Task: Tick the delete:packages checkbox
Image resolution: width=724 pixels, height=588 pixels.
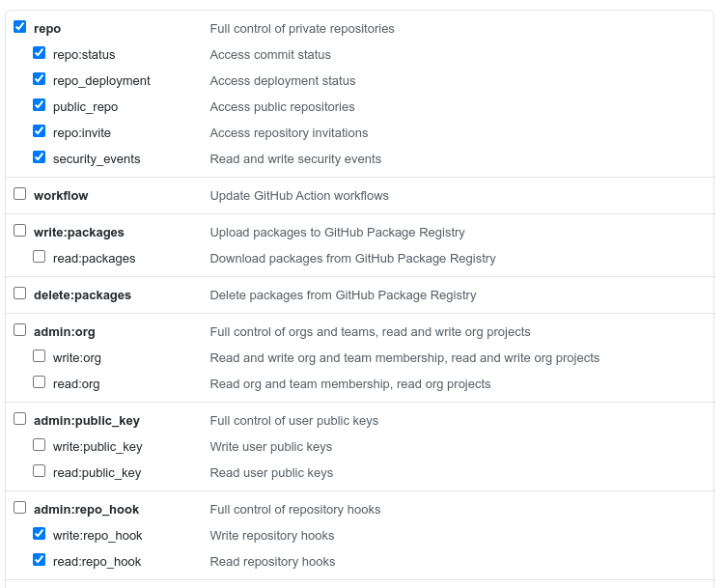Action: pos(20,293)
